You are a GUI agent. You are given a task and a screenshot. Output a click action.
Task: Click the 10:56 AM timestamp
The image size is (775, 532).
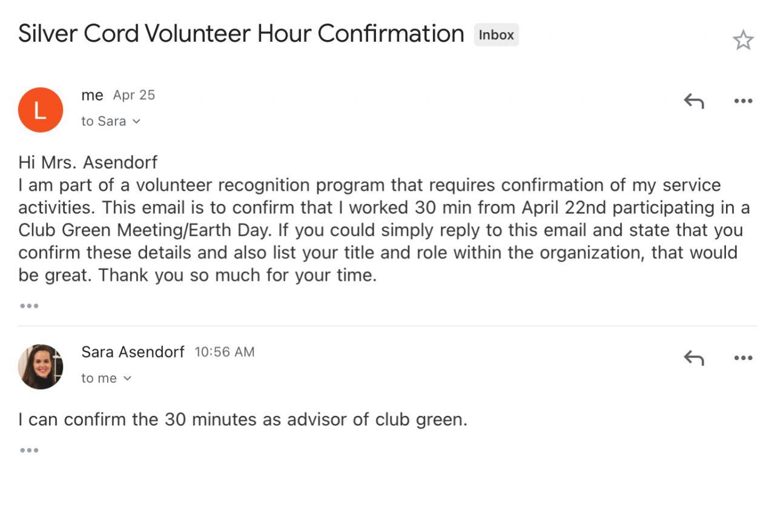pos(225,352)
